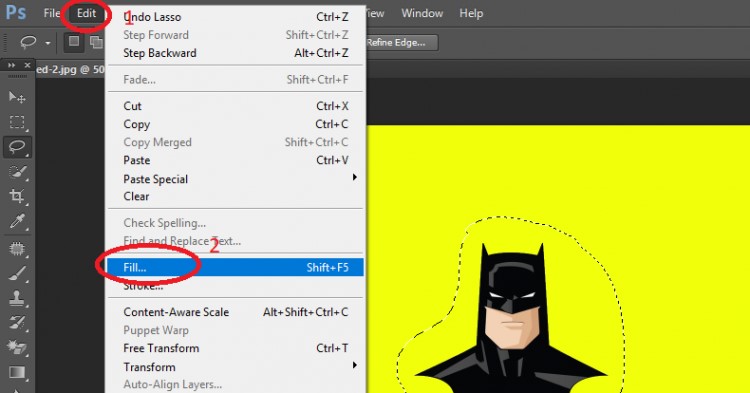Select the Brush tool

pos(17,274)
